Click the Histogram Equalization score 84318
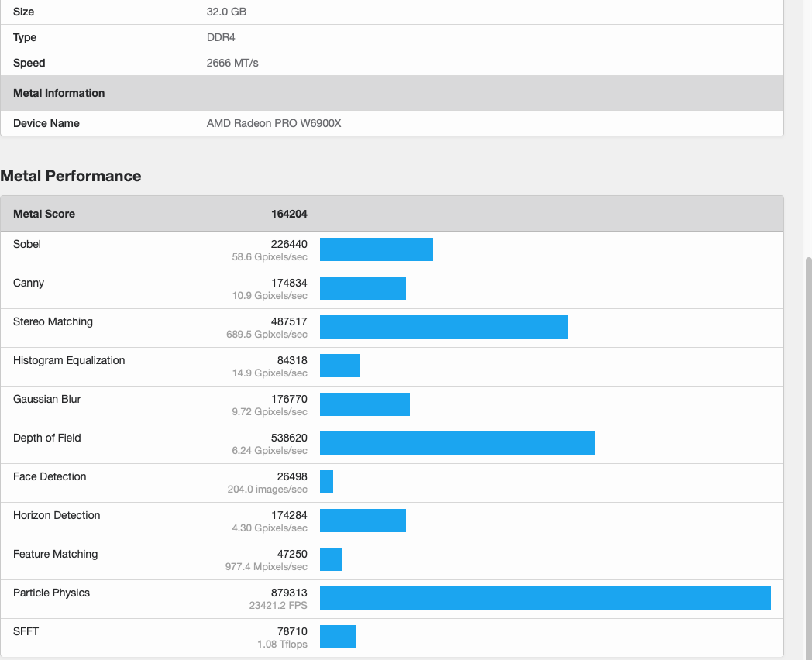 292,361
